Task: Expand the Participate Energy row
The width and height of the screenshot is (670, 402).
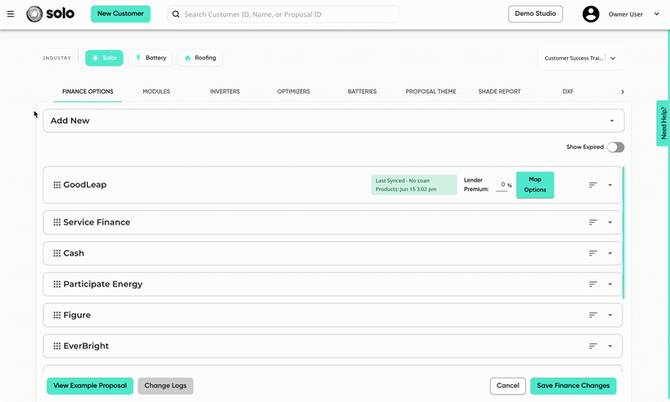Action: 610,284
